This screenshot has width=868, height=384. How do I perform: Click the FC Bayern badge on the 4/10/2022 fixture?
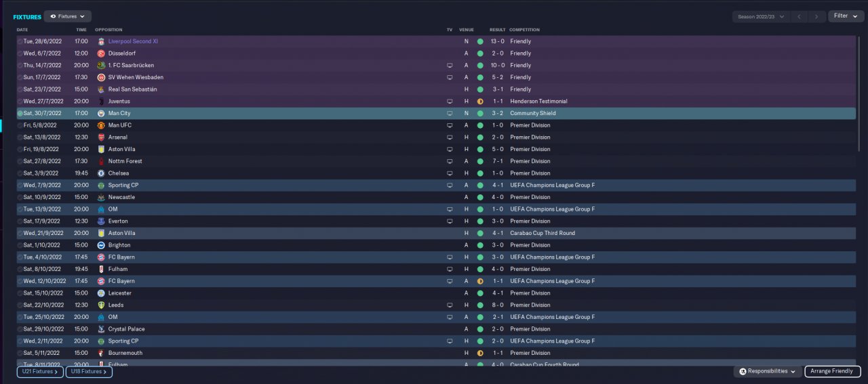(101, 257)
